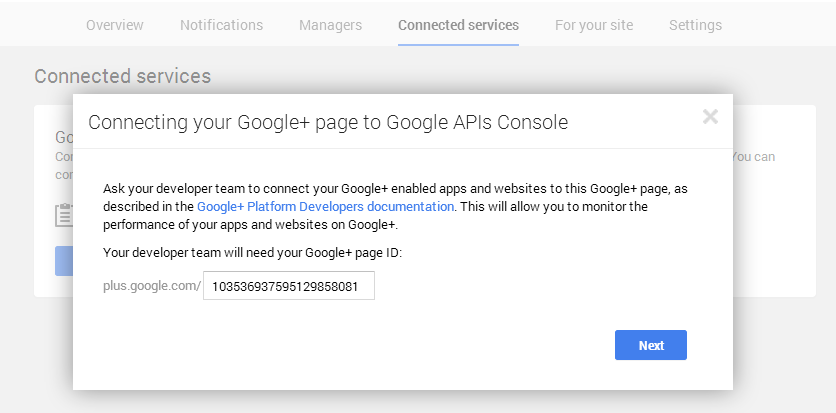The height and width of the screenshot is (413, 836).
Task: Open the Notifications tab
Action: (221, 25)
